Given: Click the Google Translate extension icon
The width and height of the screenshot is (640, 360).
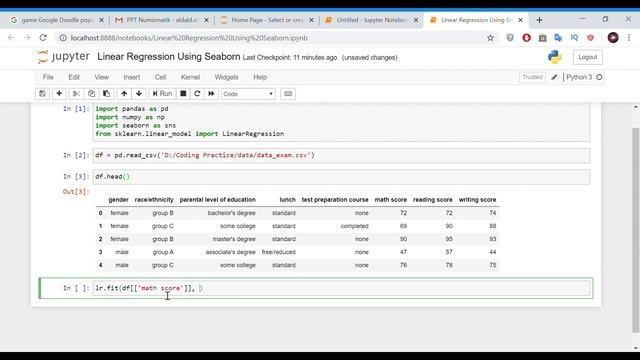Looking at the screenshot, I should coord(558,38).
